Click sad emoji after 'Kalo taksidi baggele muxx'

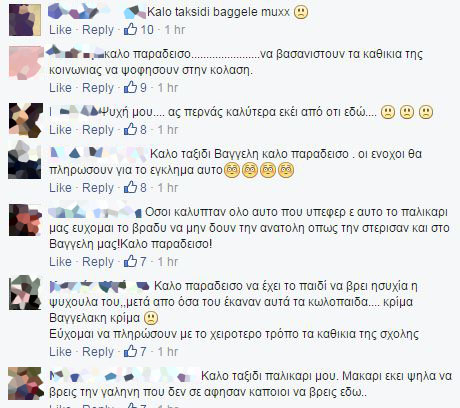point(301,12)
